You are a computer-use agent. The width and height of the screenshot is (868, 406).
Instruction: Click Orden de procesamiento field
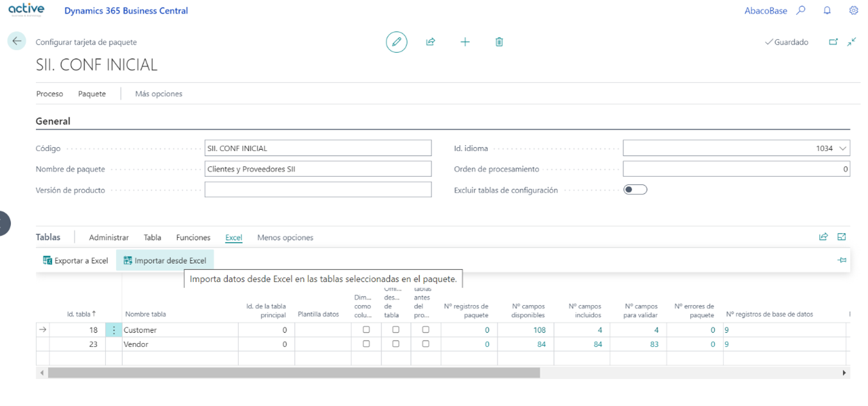[x=736, y=169]
